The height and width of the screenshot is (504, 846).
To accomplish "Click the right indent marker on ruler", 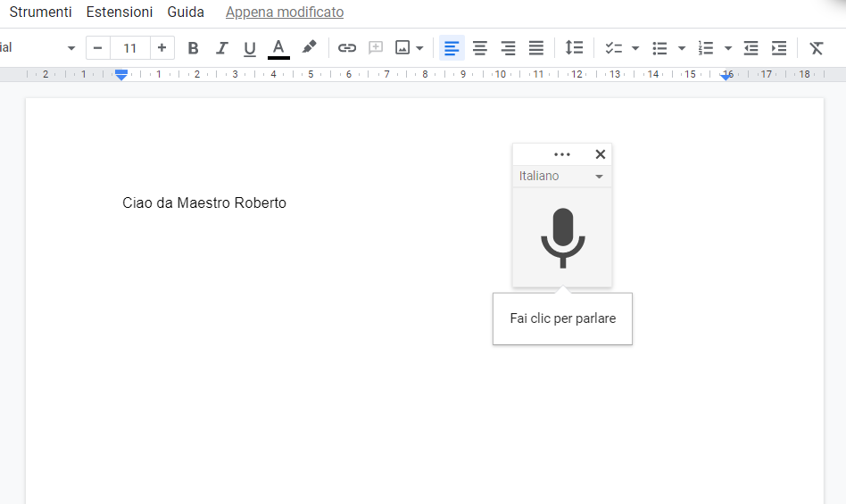I will pyautogui.click(x=726, y=77).
